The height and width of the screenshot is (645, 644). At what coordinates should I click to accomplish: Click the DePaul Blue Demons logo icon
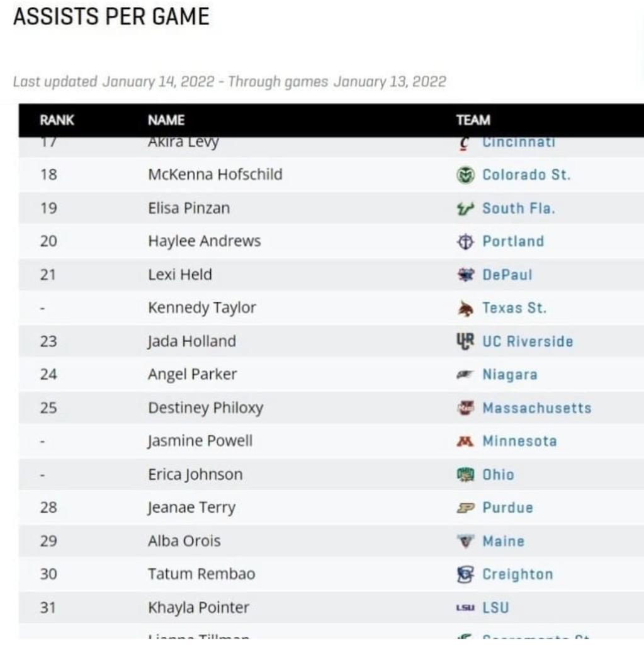pos(465,275)
